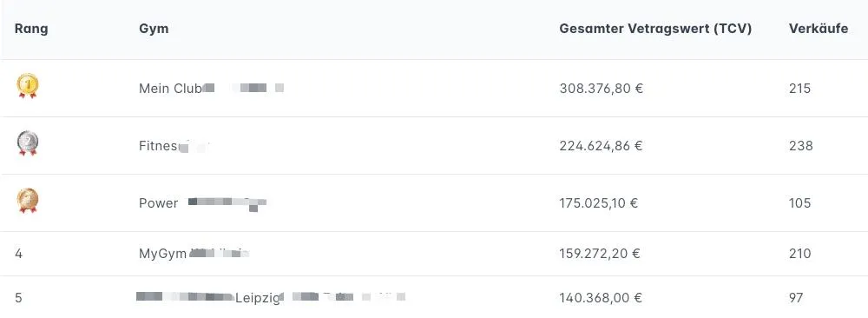Click the gold first-place medal icon
Image resolution: width=868 pixels, height=318 pixels.
pyautogui.click(x=28, y=86)
